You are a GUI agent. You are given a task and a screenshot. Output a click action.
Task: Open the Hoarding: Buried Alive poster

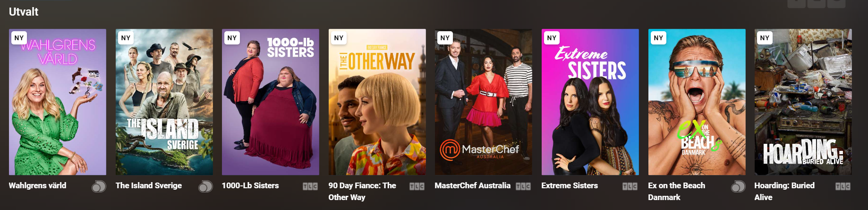tap(803, 102)
